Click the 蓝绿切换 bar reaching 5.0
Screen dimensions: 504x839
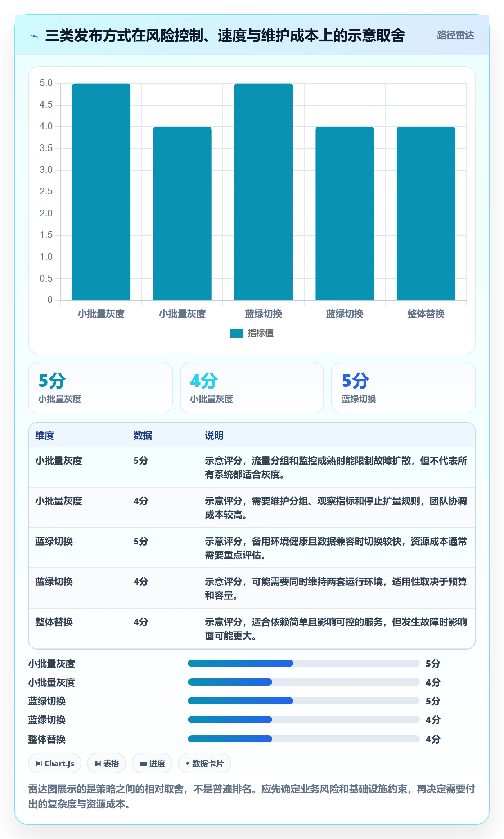pos(264,192)
